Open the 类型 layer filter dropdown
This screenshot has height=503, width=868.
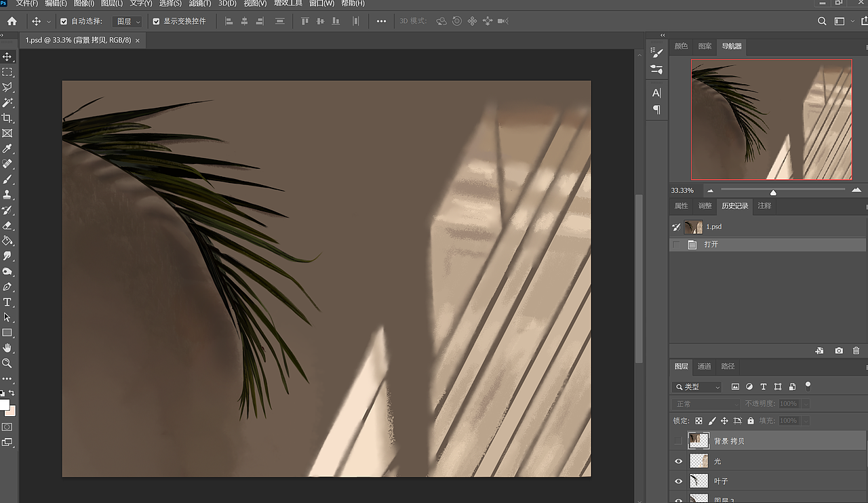[697, 386]
